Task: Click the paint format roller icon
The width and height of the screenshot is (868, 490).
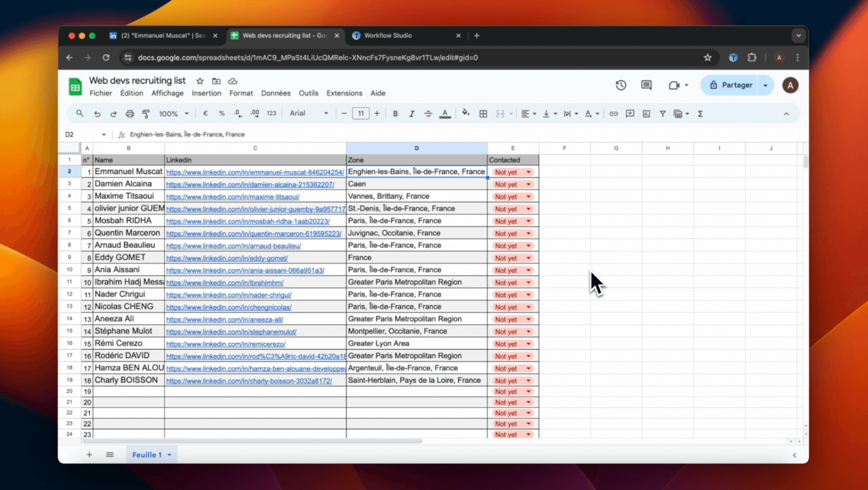Action: [x=146, y=114]
